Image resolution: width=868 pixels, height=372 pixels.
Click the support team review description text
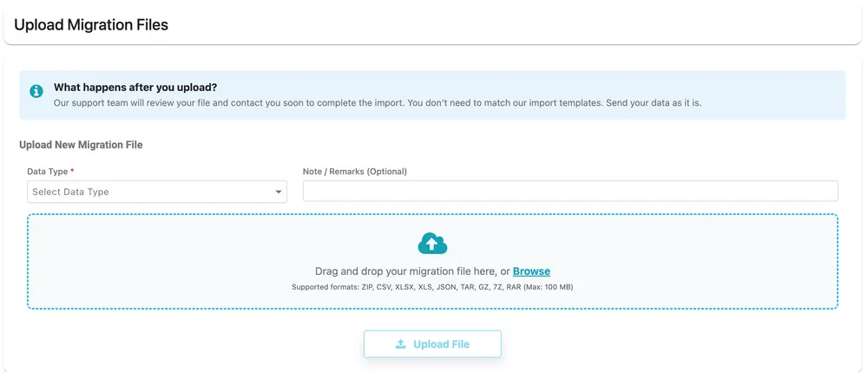click(x=378, y=103)
